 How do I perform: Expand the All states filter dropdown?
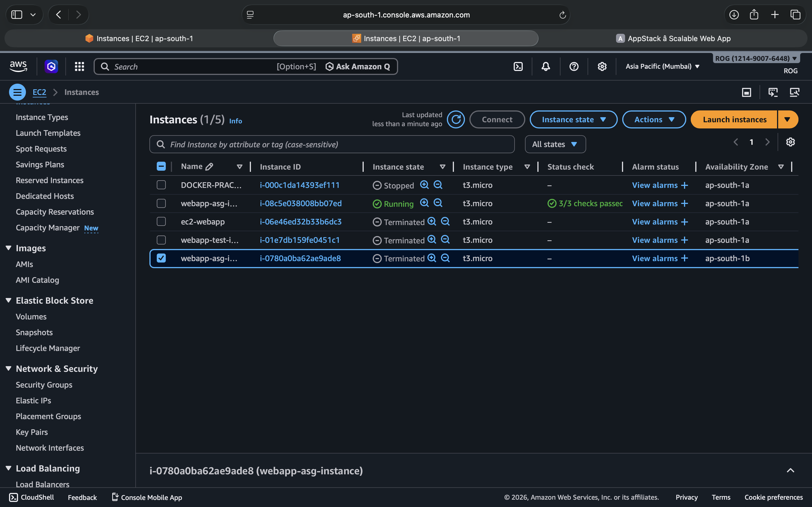click(555, 144)
